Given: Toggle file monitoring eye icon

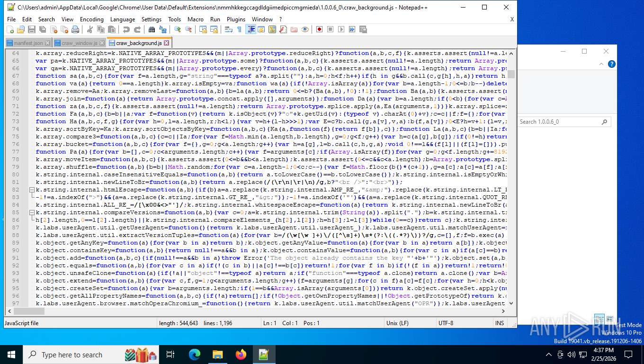Looking at the screenshot, I should [x=305, y=29].
